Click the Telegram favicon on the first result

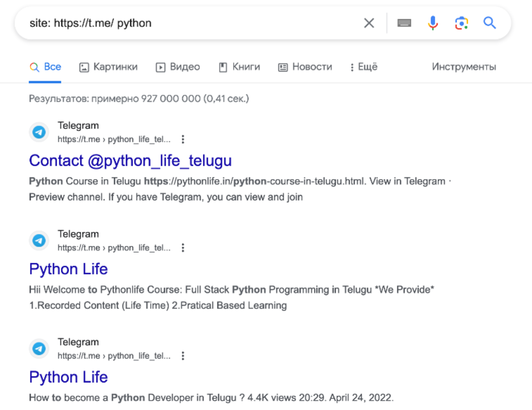click(x=39, y=132)
